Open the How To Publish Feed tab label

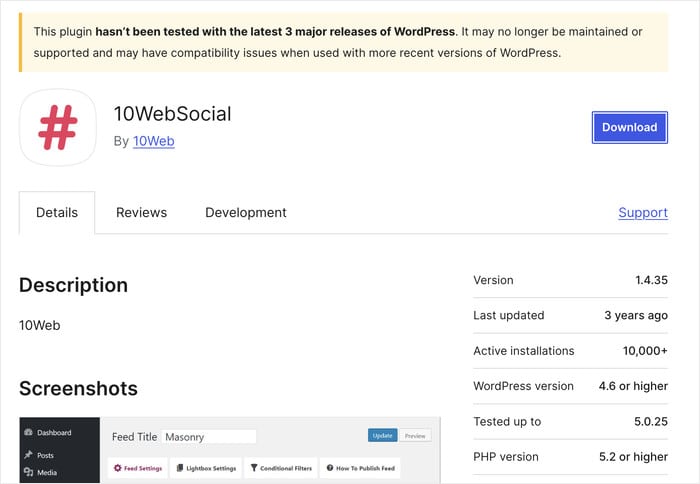(365, 468)
